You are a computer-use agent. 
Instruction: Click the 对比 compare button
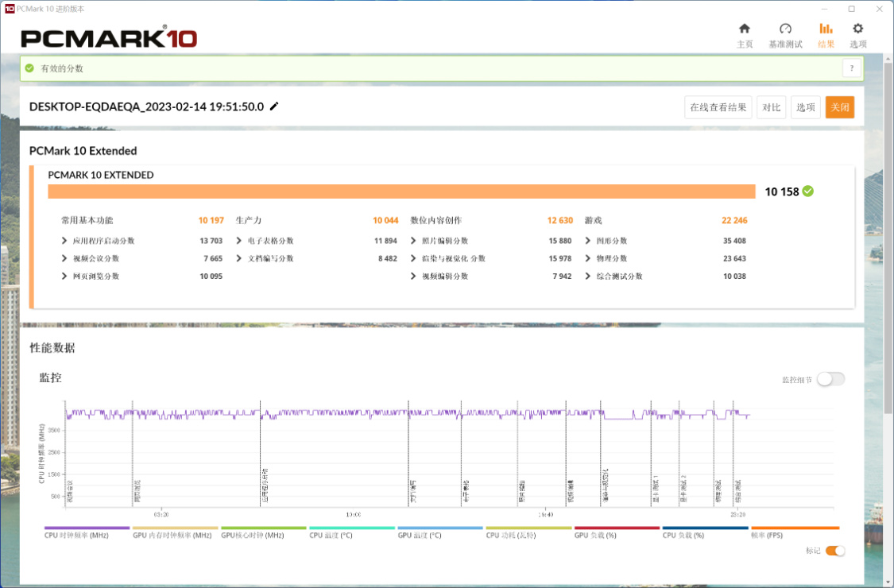(771, 107)
